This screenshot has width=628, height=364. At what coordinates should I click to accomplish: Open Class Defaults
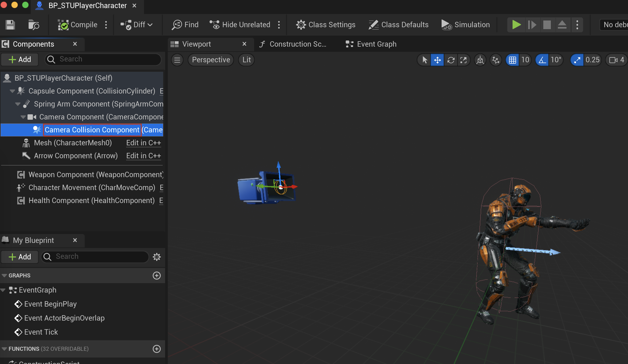point(398,25)
